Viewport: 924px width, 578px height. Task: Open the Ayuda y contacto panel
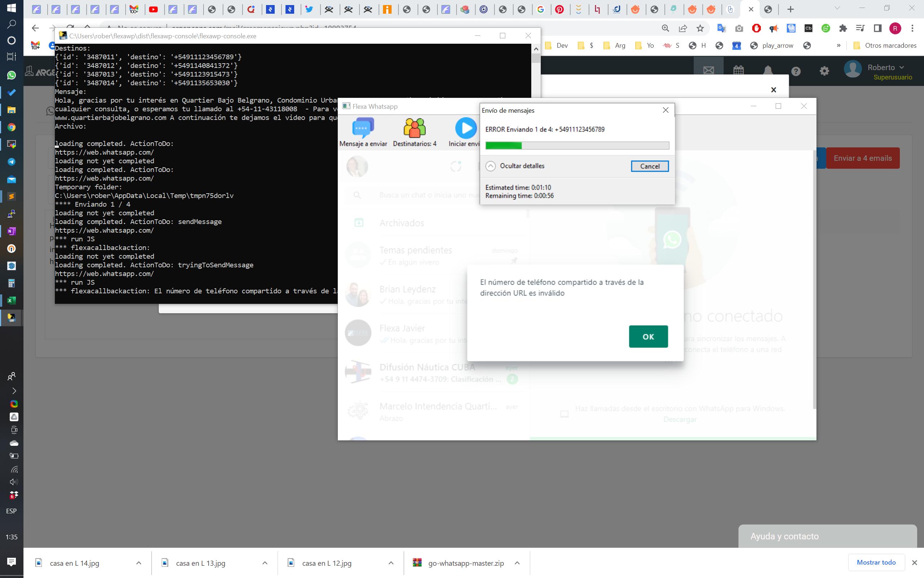(x=827, y=536)
